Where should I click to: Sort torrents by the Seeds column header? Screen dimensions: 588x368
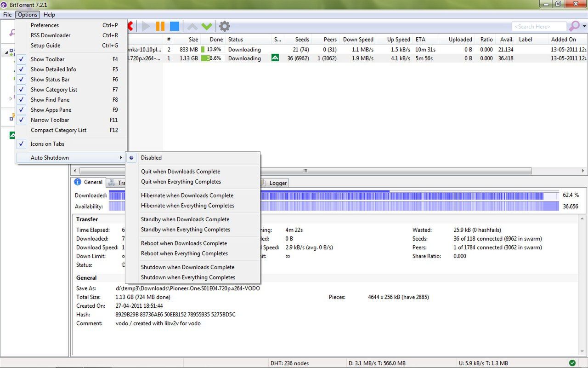298,39
